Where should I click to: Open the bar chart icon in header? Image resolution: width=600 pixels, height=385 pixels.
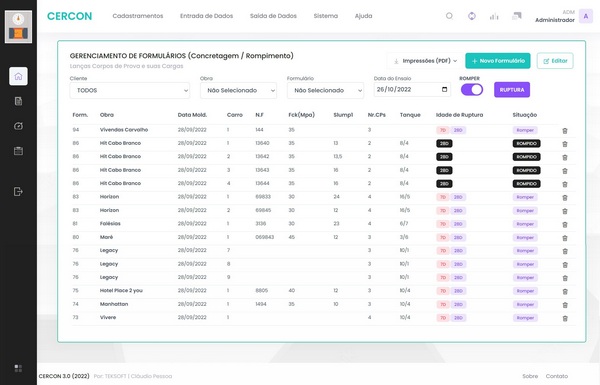pyautogui.click(x=494, y=16)
